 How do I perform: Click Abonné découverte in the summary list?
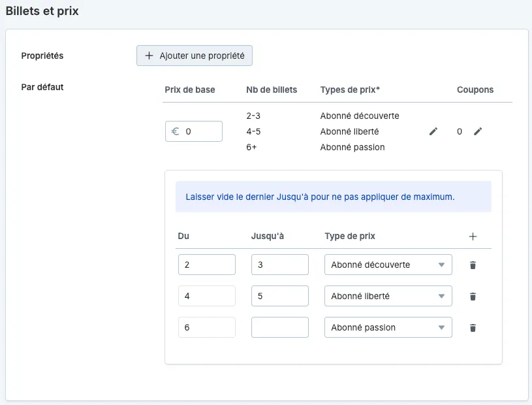click(x=360, y=116)
